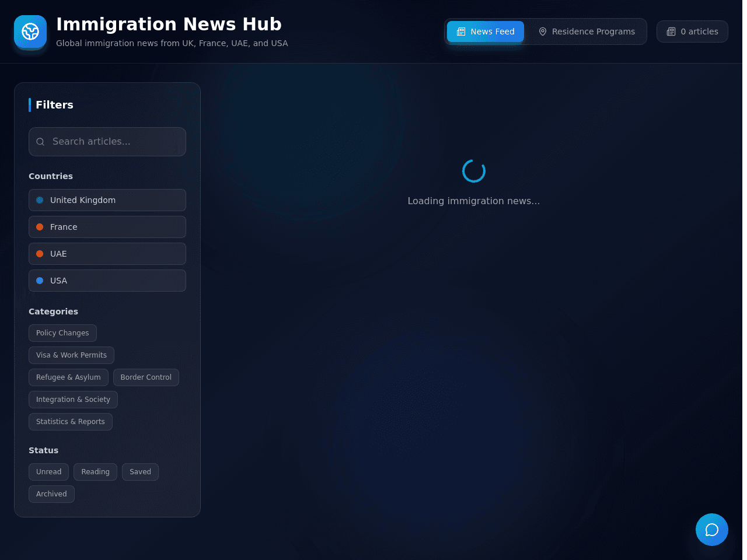Toggle the USA country filter
Image resolution: width=747 pixels, height=560 pixels.
(107, 281)
